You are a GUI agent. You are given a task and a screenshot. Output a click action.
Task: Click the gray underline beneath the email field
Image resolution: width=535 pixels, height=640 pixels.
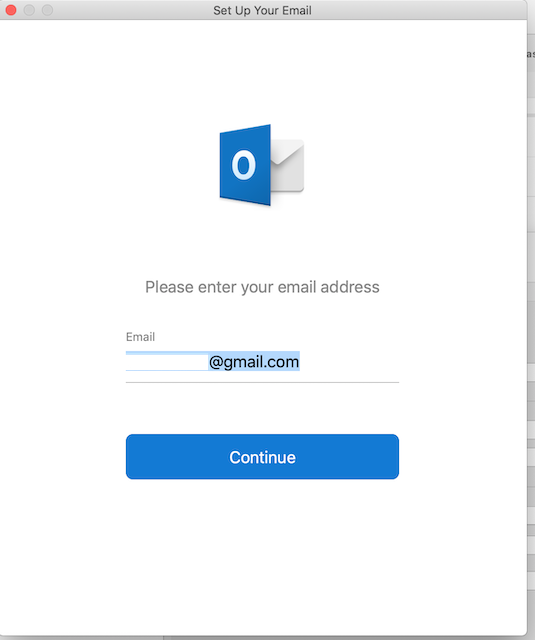[x=262, y=382]
